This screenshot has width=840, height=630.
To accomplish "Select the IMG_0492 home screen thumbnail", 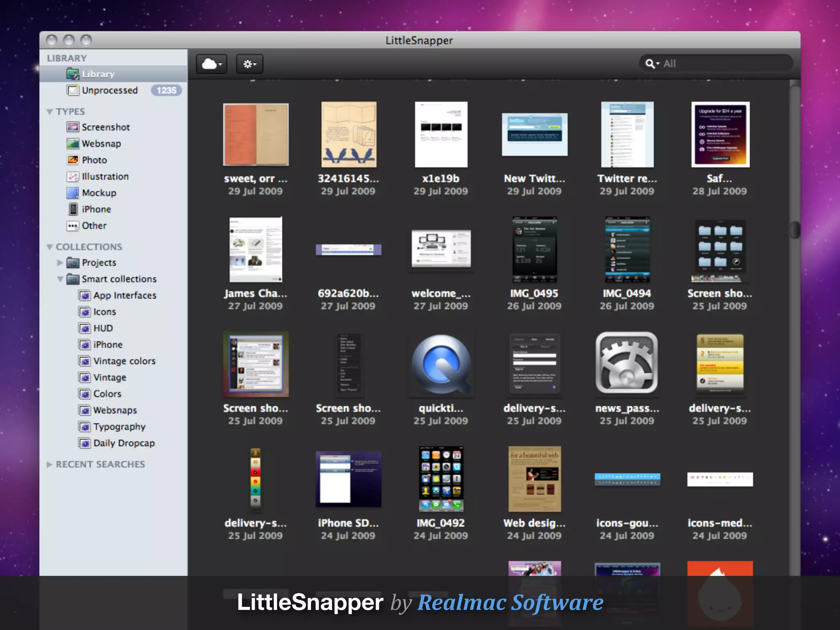I will click(x=441, y=479).
